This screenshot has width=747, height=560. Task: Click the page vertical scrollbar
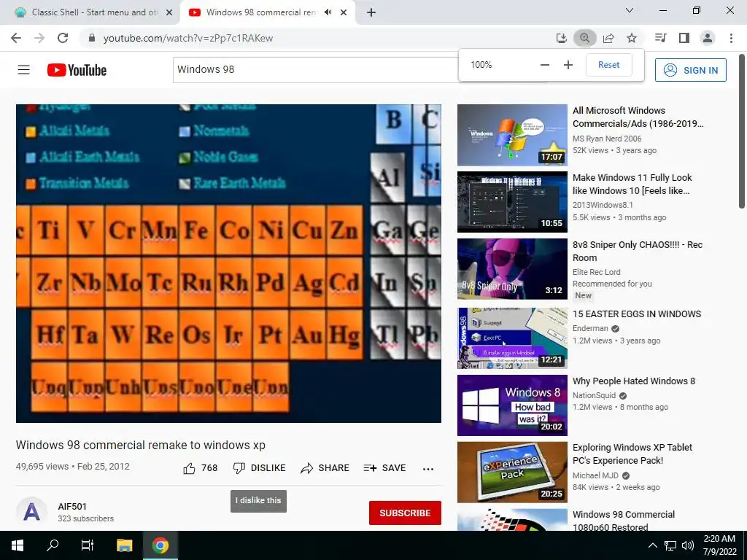tap(742, 131)
